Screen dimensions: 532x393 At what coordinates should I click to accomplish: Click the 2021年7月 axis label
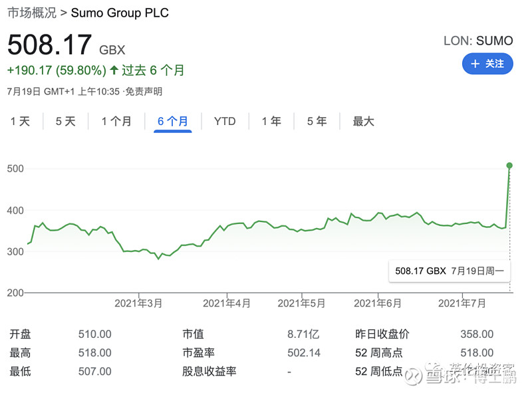(x=462, y=303)
